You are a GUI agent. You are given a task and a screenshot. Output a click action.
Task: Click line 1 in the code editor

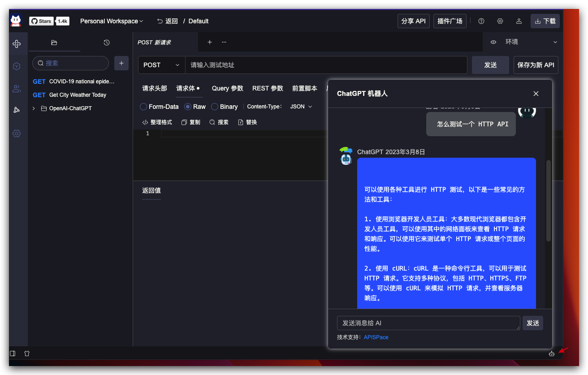(x=244, y=134)
